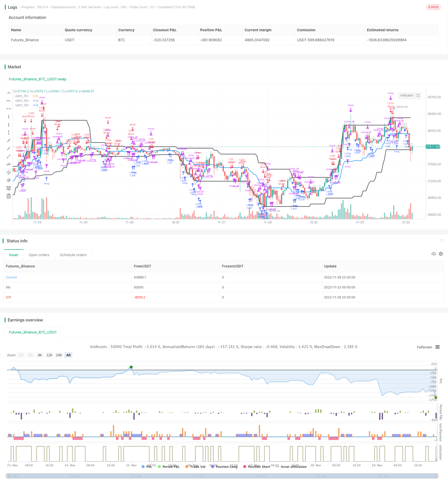Collapse the Status info panel
Viewport: 448px width, 486px height.
click(442, 241)
